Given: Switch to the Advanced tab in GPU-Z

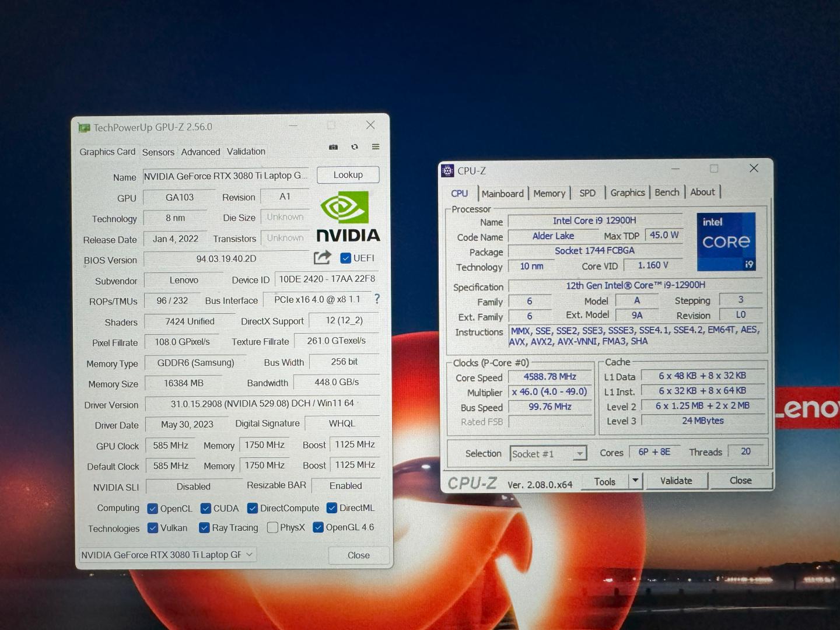Looking at the screenshot, I should 201,152.
